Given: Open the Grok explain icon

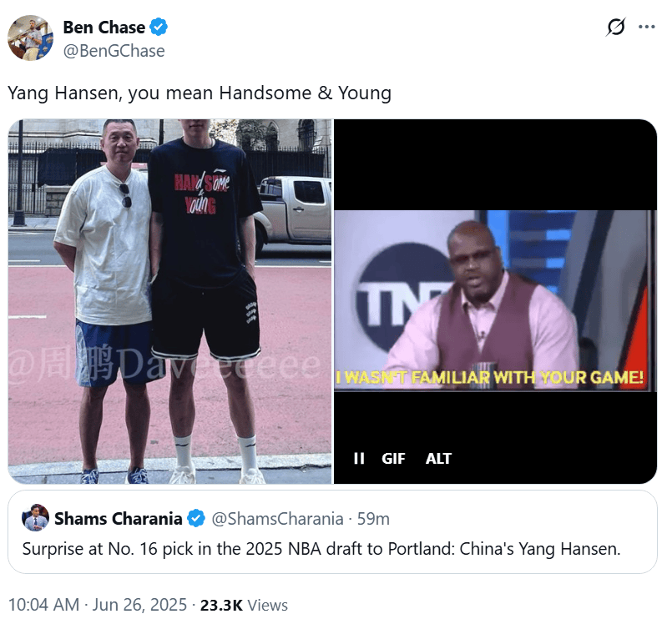Looking at the screenshot, I should [x=616, y=27].
